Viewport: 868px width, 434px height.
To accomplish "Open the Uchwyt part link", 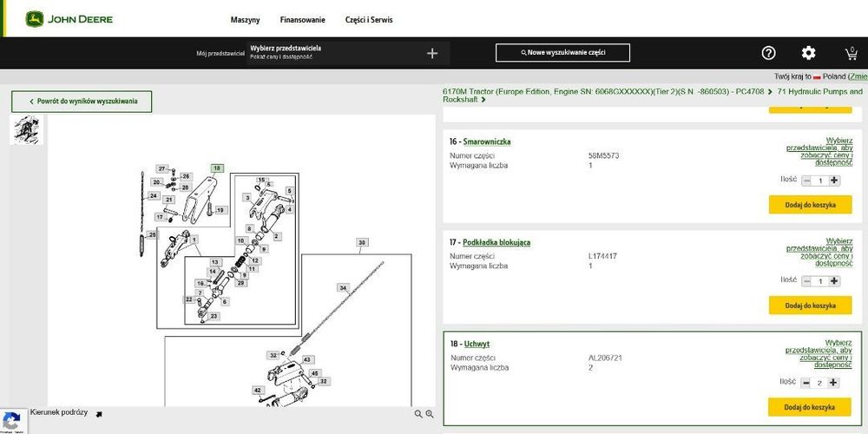I will coord(477,345).
